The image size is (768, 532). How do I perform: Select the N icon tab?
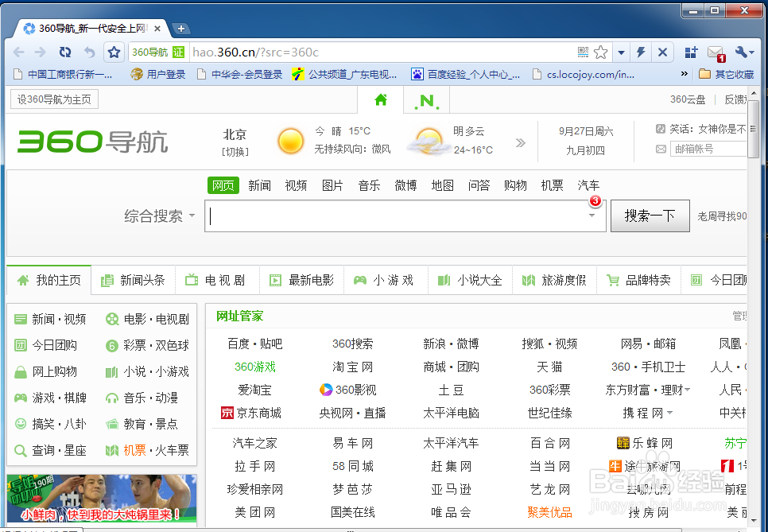[x=427, y=100]
